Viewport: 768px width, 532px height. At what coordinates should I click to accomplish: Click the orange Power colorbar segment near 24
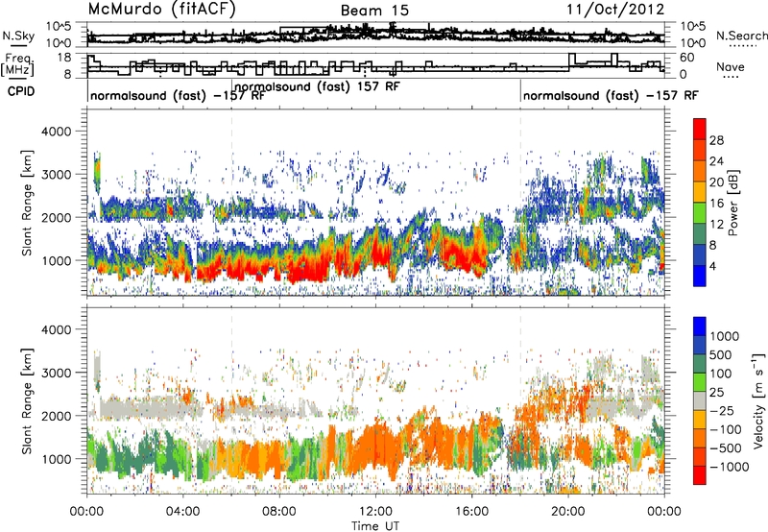click(700, 171)
